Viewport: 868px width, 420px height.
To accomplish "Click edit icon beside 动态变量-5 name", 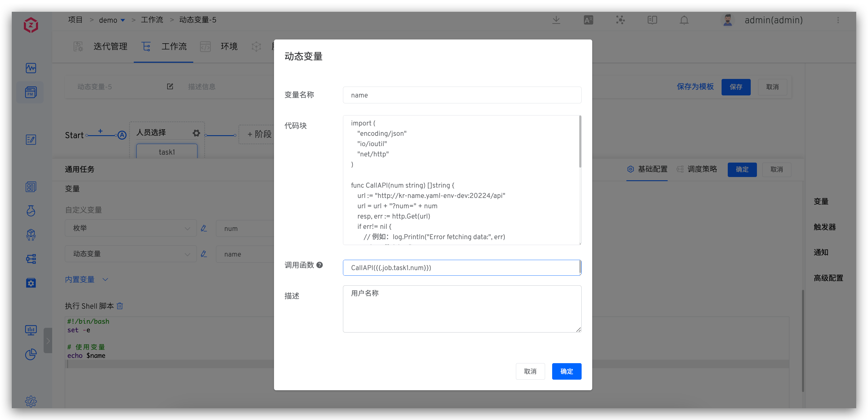I will (x=170, y=87).
